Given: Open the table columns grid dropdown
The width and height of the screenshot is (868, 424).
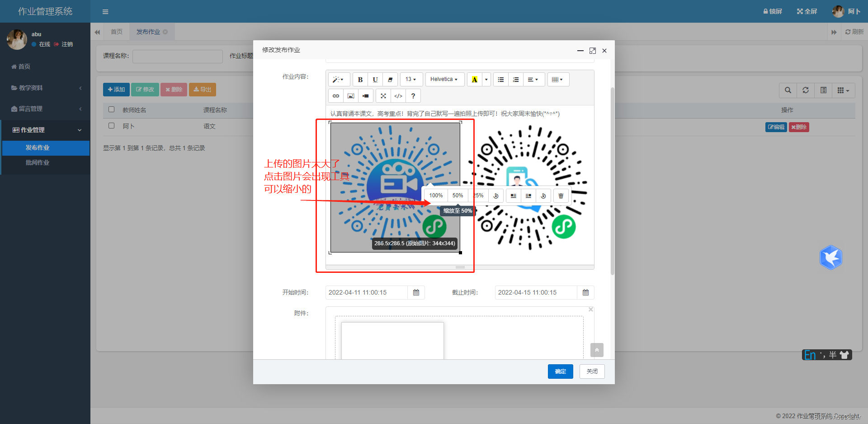Looking at the screenshot, I should 844,91.
